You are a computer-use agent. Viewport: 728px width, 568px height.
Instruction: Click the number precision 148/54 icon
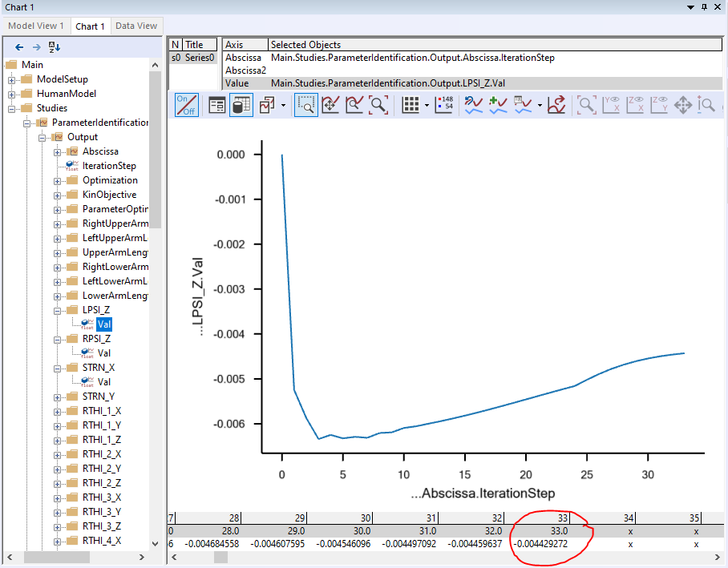(x=444, y=105)
